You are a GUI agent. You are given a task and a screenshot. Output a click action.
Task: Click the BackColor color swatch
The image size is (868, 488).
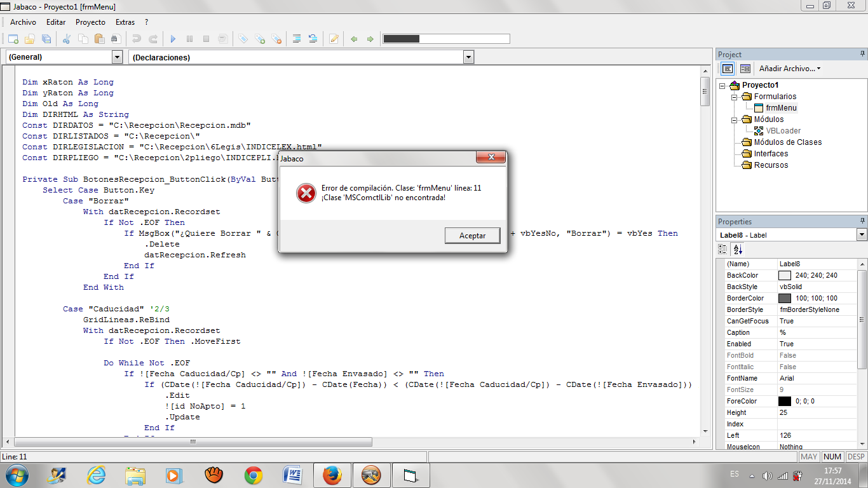pyautogui.click(x=785, y=275)
